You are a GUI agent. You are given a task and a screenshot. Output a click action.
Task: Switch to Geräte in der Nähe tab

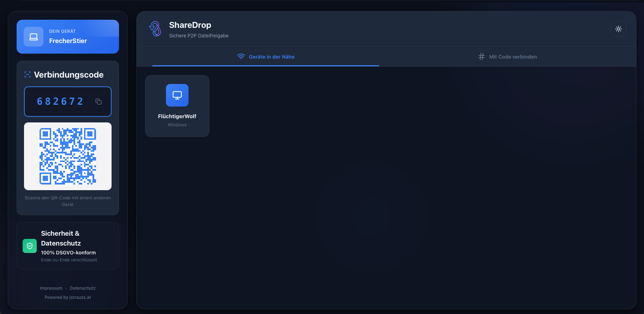click(266, 57)
